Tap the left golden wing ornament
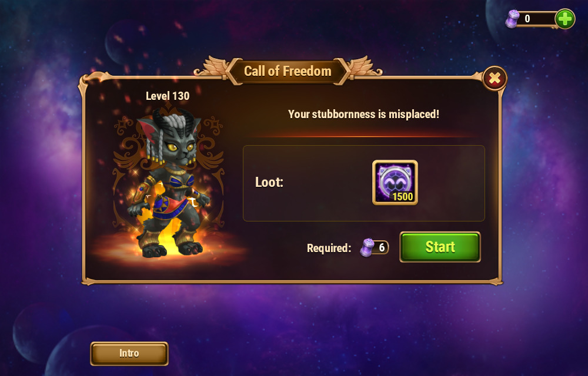The width and height of the screenshot is (588, 376). tap(211, 66)
